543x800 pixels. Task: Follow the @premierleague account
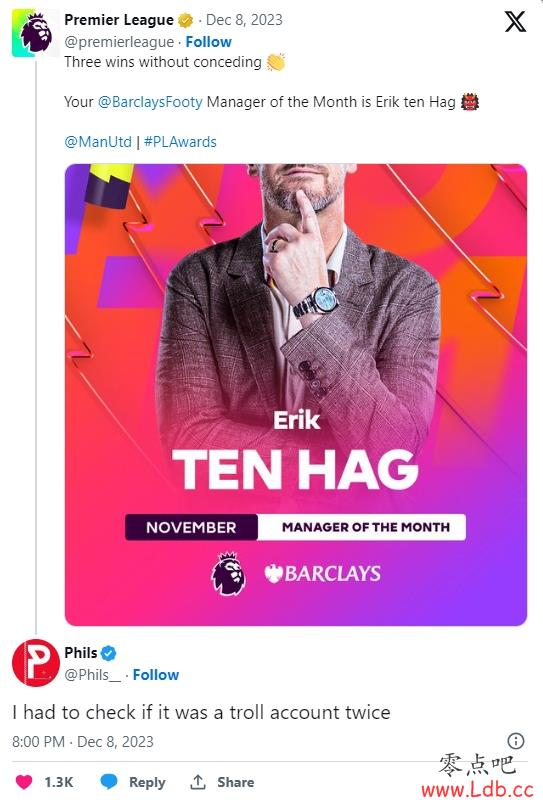click(x=208, y=42)
